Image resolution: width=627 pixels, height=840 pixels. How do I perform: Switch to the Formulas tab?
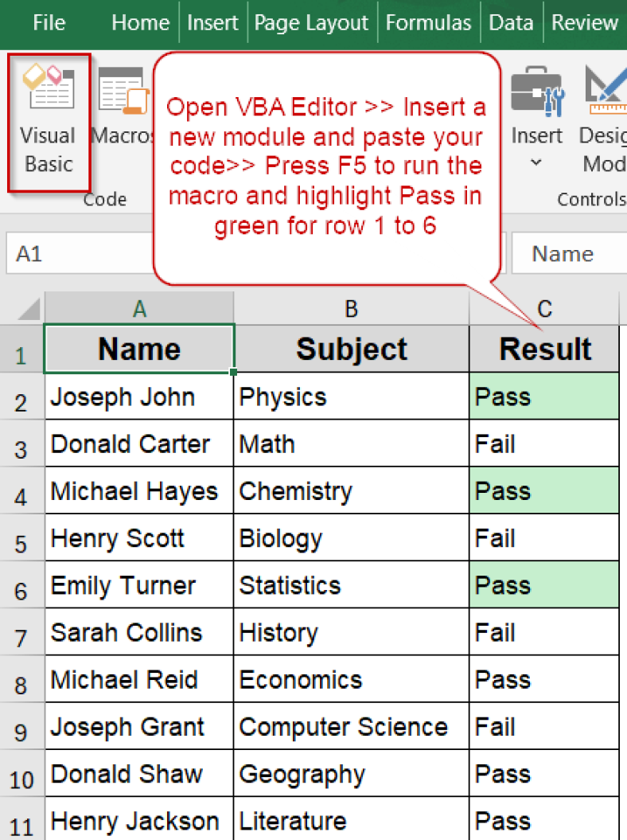(428, 23)
